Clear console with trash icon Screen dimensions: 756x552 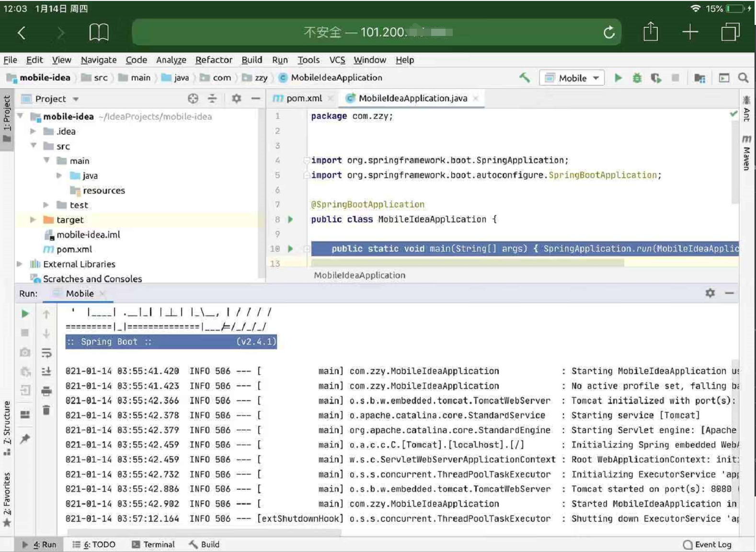tap(46, 410)
